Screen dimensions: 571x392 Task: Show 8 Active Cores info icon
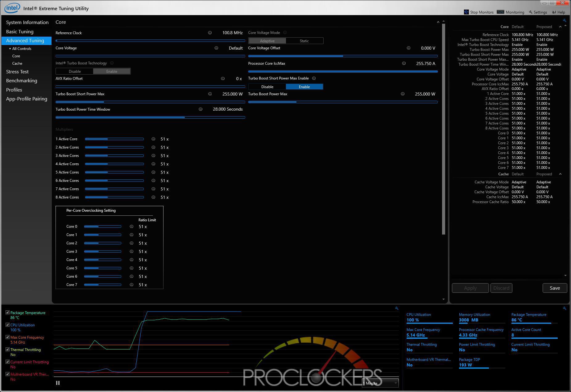(153, 197)
